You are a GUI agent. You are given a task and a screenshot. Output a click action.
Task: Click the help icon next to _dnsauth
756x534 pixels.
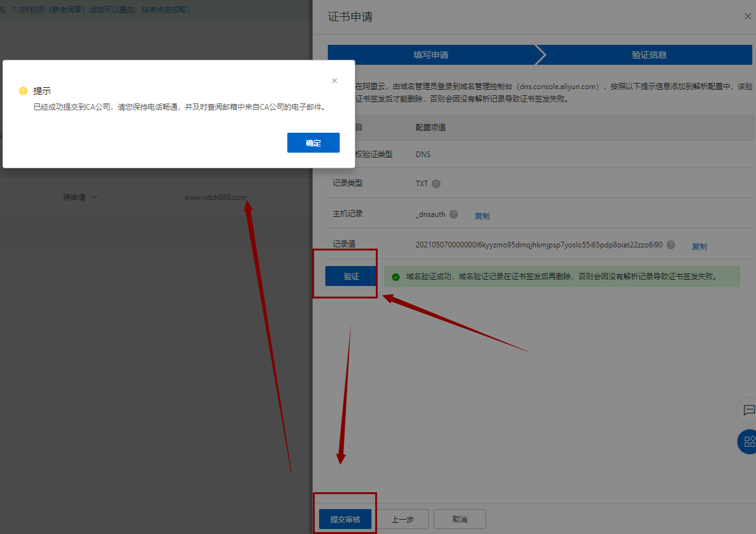click(x=454, y=214)
